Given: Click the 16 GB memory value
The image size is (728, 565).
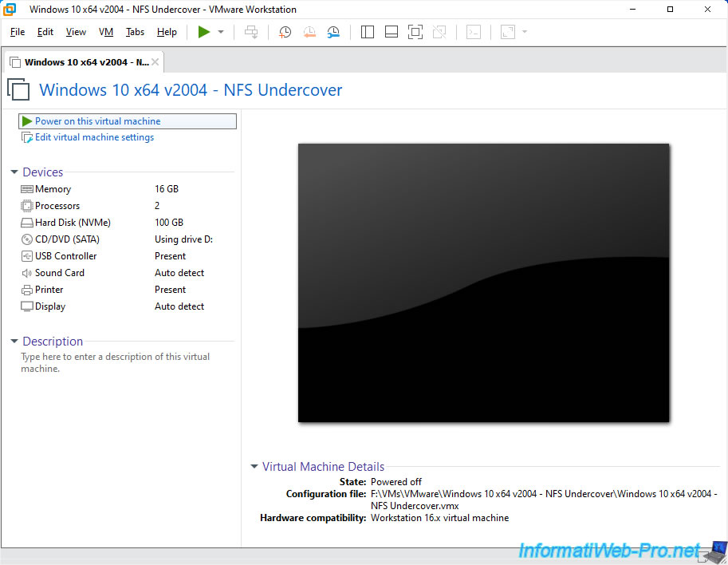Looking at the screenshot, I should tap(167, 189).
